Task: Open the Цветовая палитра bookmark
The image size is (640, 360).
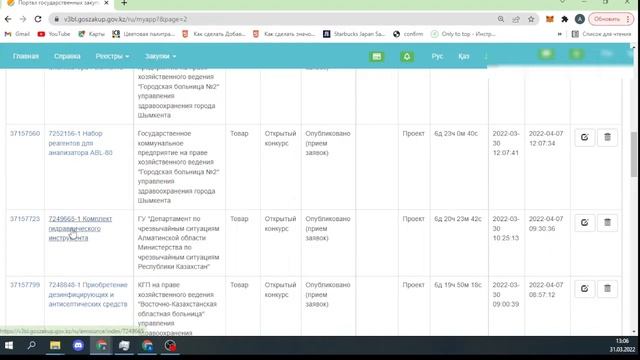Action: click(x=143, y=34)
